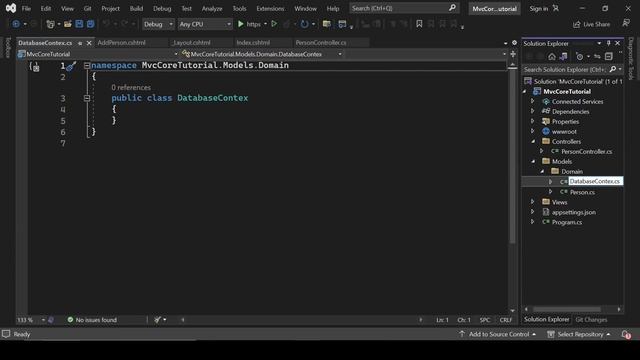Switch to Index.cshtml tab
Viewport: 640px width, 360px height.
tap(253, 42)
